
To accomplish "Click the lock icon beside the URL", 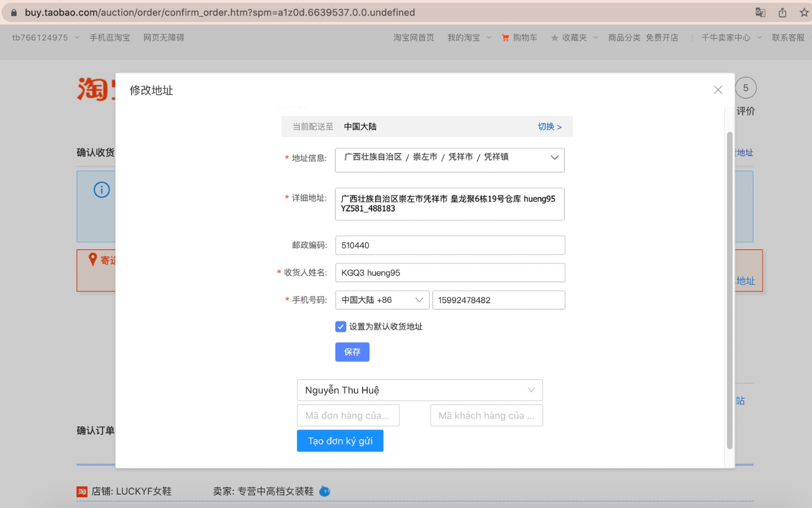I will click(14, 13).
